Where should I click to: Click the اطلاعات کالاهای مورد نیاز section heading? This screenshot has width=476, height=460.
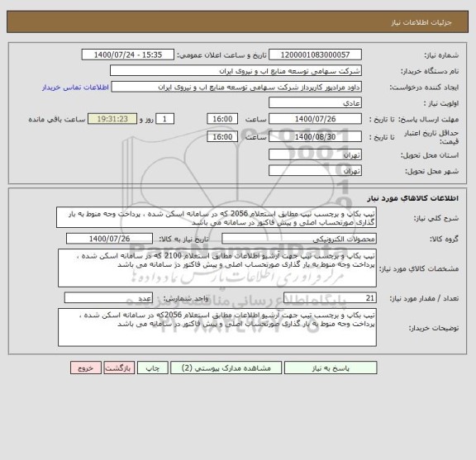(x=413, y=198)
